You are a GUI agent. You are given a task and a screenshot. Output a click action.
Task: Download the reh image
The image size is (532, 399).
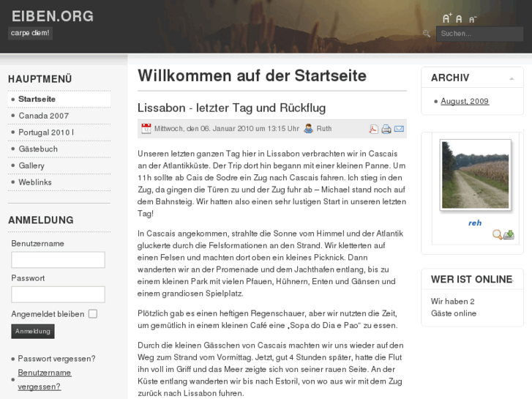pyautogui.click(x=509, y=235)
